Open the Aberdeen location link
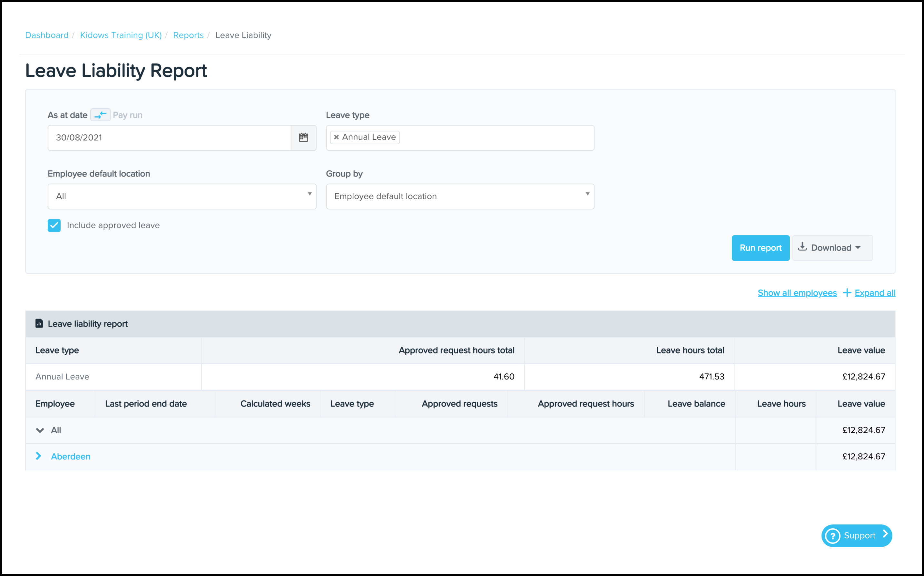 click(x=71, y=456)
